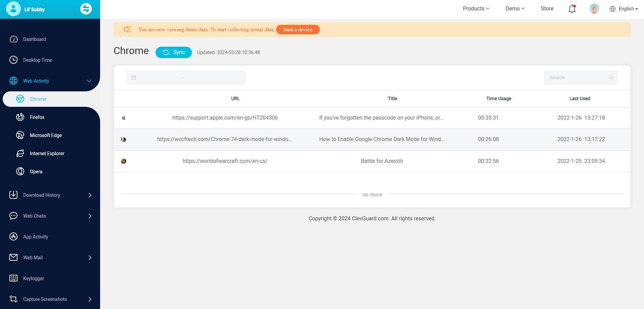Expand the Download History arrow
This screenshot has width=644, height=309.
pyautogui.click(x=90, y=195)
